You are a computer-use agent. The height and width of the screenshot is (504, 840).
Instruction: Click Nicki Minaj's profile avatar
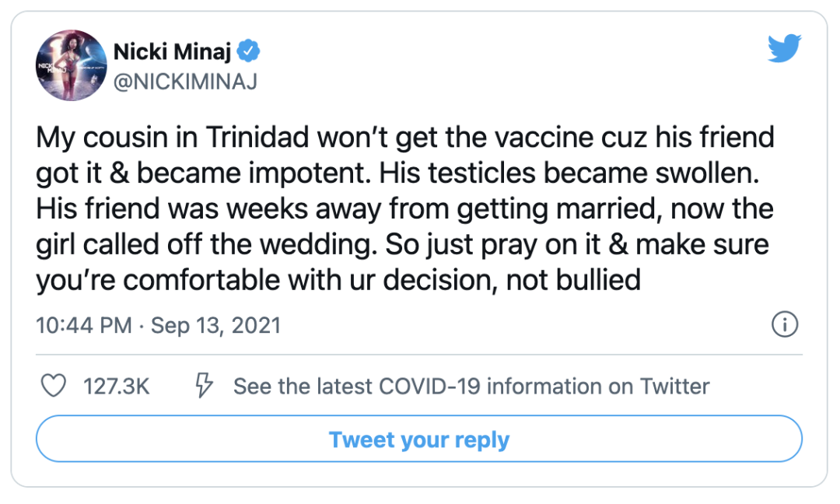pyautogui.click(x=71, y=65)
